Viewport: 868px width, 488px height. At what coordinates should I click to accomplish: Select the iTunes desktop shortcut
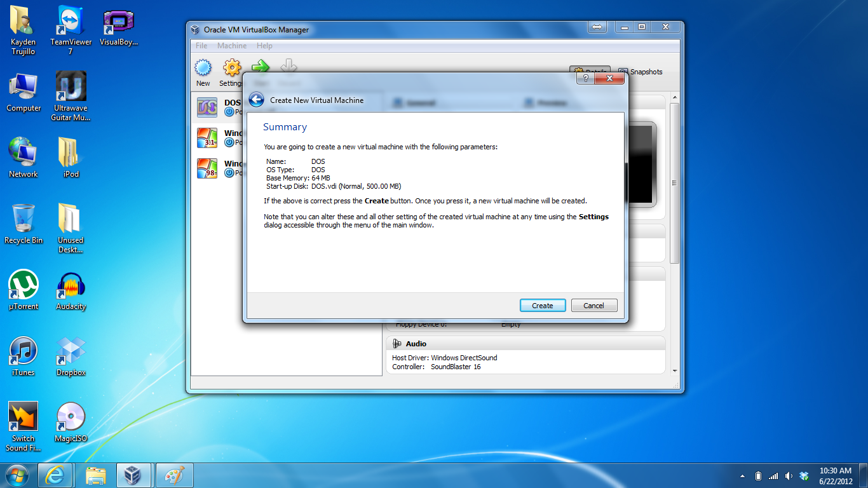coord(24,356)
